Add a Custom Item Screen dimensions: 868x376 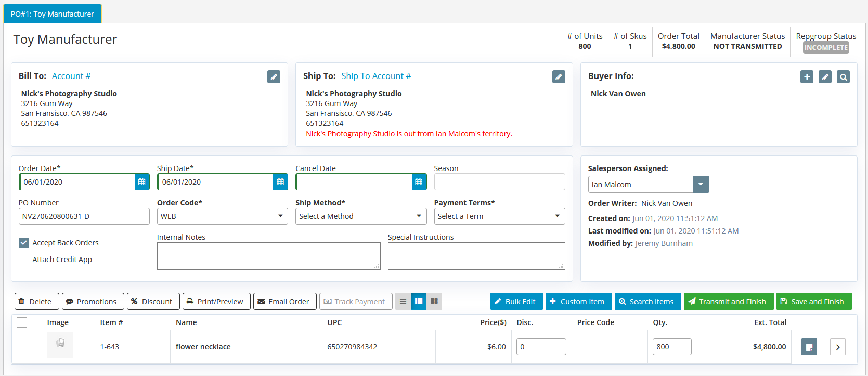point(579,302)
